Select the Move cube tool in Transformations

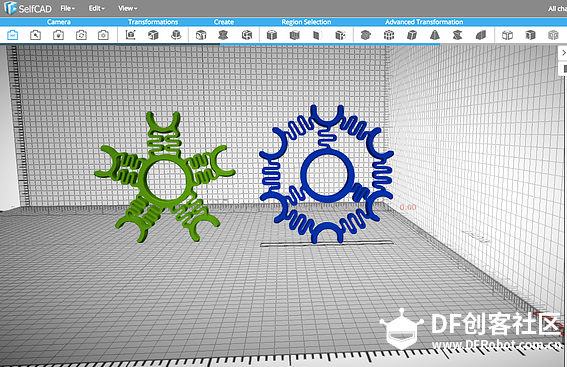153,35
